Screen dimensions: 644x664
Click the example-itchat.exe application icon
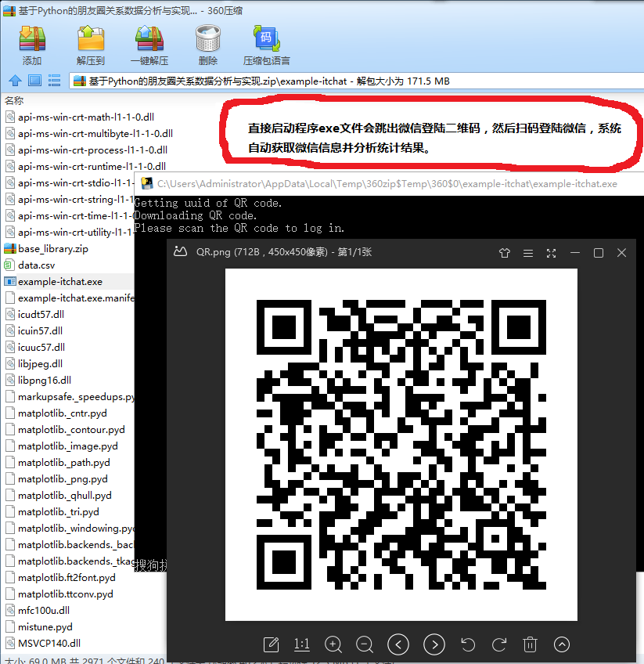[9, 282]
